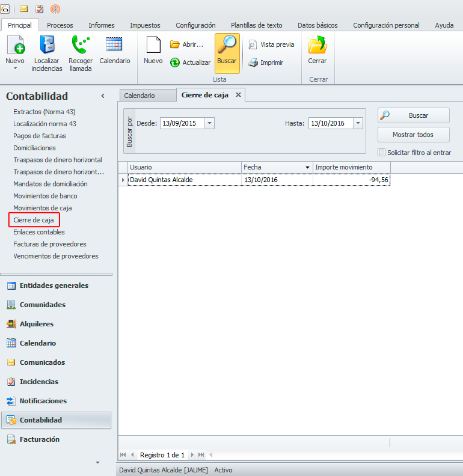Enable Solicitar filtro al entrar checkbox
The width and height of the screenshot is (463, 476).
pos(382,153)
